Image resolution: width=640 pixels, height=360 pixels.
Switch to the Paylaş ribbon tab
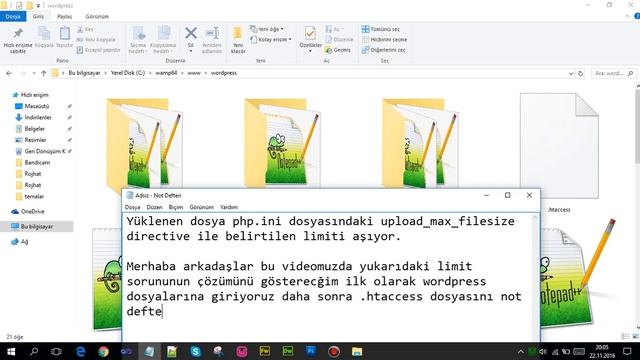tap(64, 16)
